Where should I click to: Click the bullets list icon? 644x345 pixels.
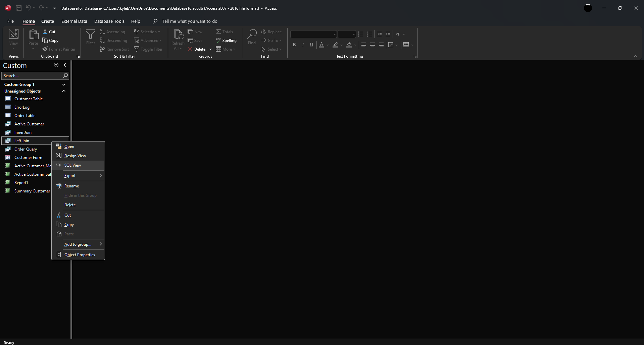(361, 34)
